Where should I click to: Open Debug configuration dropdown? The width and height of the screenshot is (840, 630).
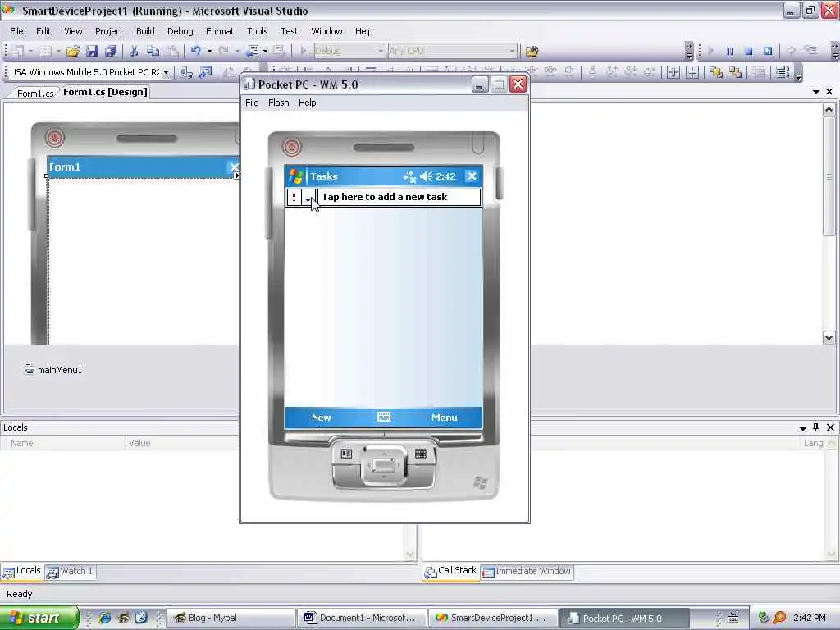pos(381,51)
